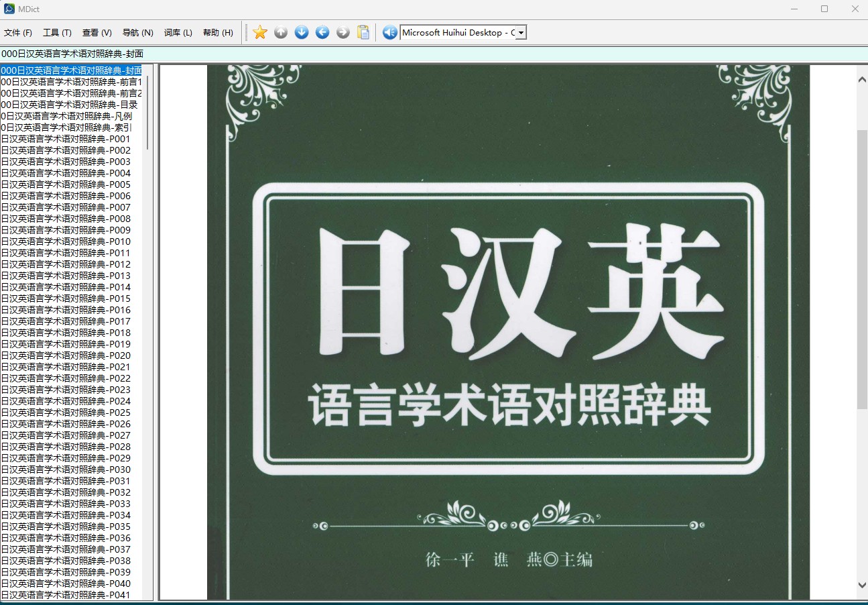Click the MDict app icon in title bar
The image size is (868, 605).
9,9
